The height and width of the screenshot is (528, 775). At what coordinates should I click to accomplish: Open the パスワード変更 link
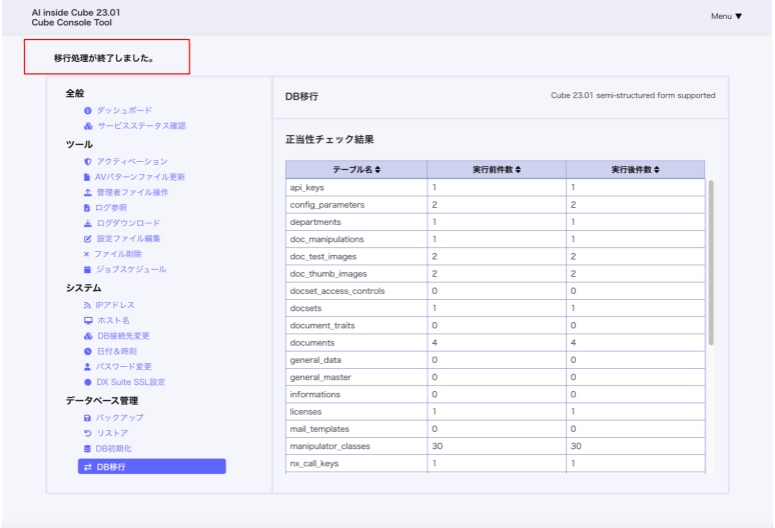124,367
